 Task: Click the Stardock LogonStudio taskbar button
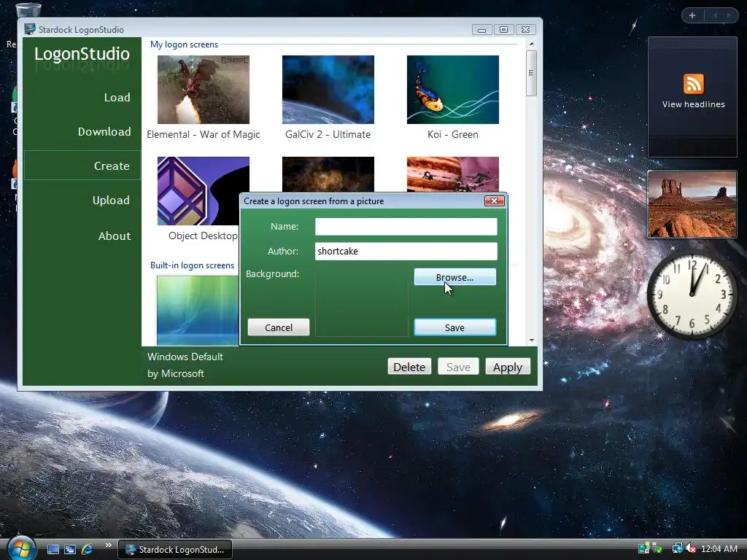coord(175,550)
